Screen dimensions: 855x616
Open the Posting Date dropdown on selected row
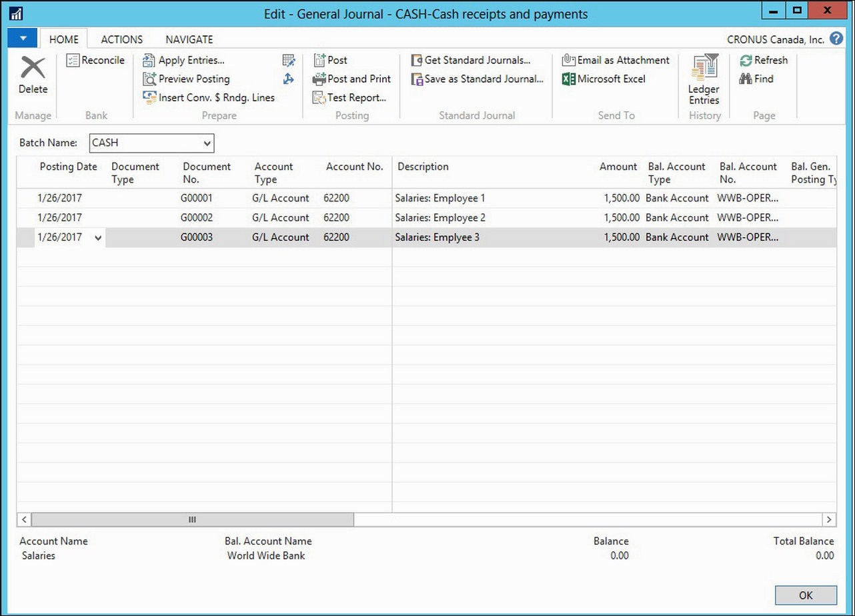(98, 237)
